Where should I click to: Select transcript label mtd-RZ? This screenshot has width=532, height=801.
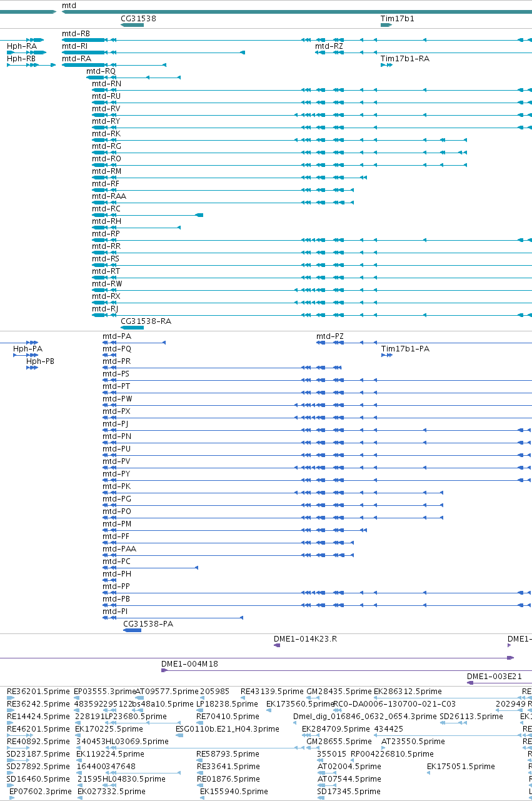tap(329, 46)
